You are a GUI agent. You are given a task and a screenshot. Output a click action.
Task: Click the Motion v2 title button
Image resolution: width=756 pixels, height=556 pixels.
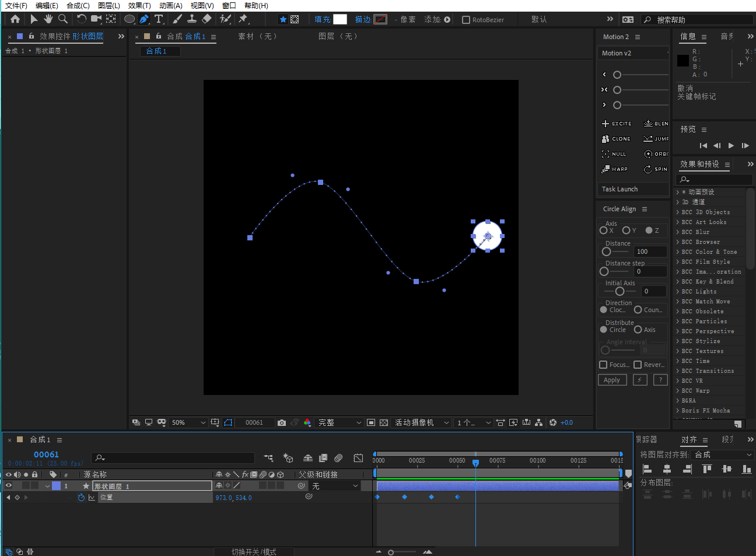[633, 53]
